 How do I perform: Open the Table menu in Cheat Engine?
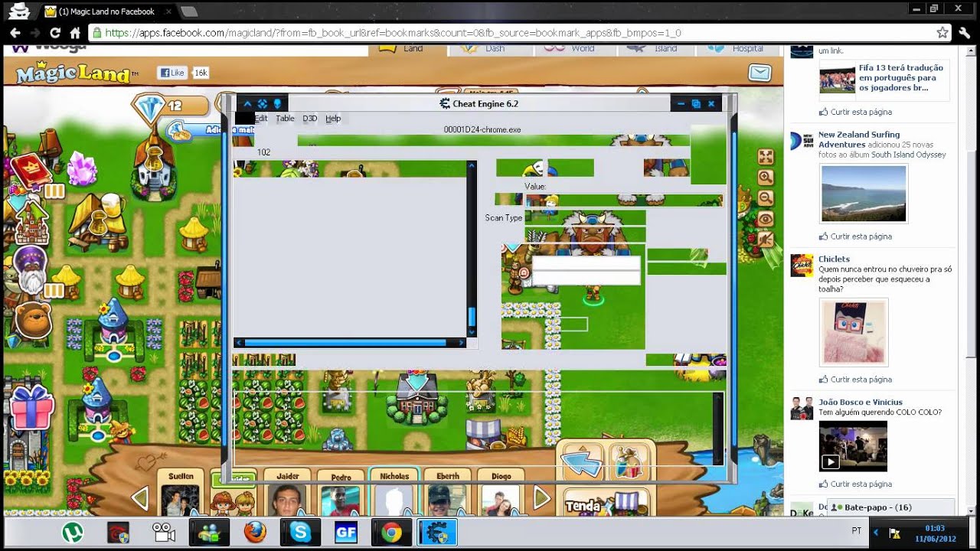285,119
